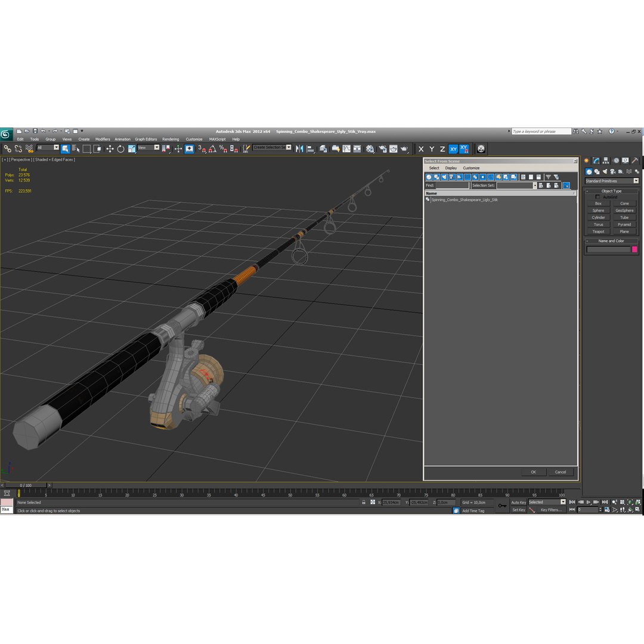Screen dimensions: 644x644
Task: Open Select by Name tool
Action: coord(76,148)
